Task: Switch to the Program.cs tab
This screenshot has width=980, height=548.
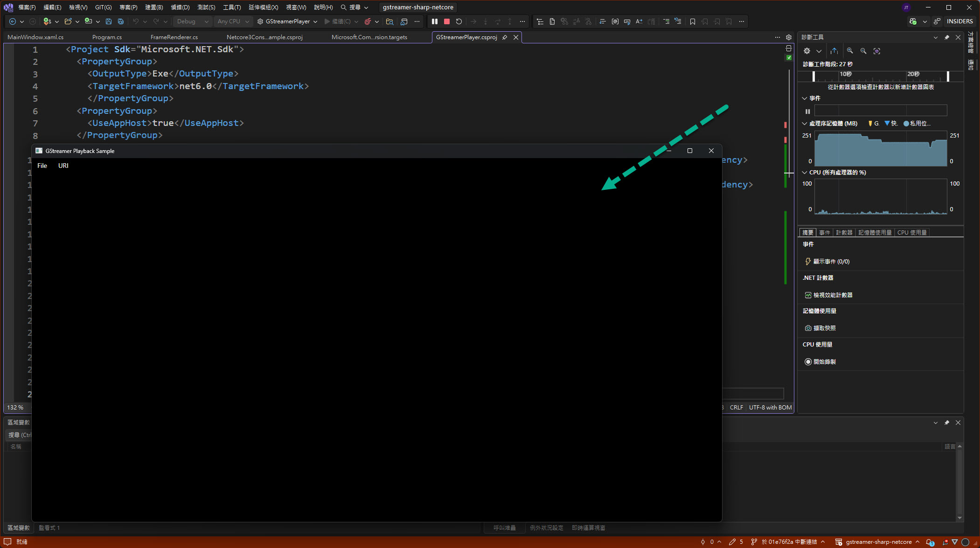Action: tap(107, 37)
